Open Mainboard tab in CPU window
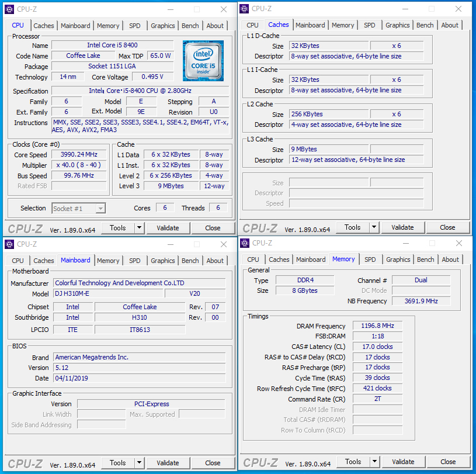Viewport: 476px width, 474px height. (75, 26)
